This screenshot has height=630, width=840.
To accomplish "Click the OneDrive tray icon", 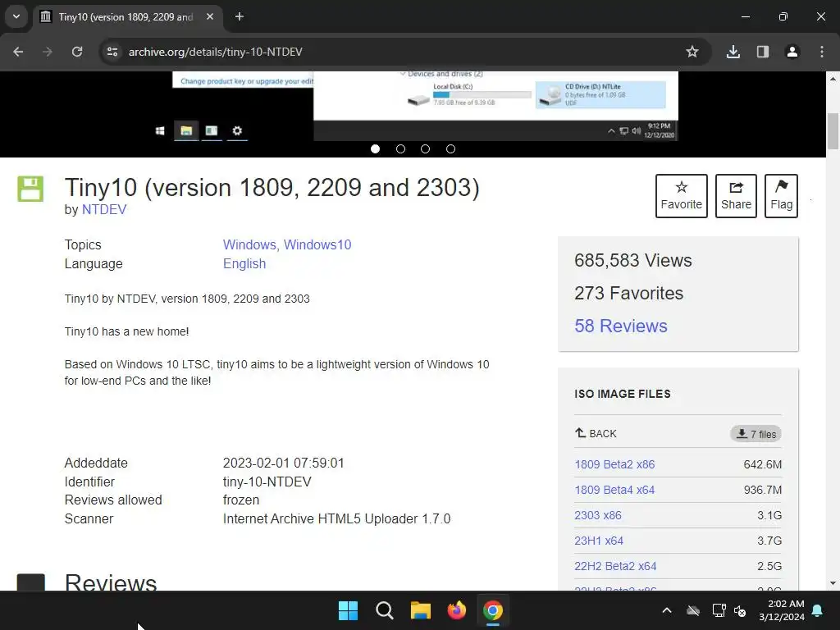I will tap(693, 610).
